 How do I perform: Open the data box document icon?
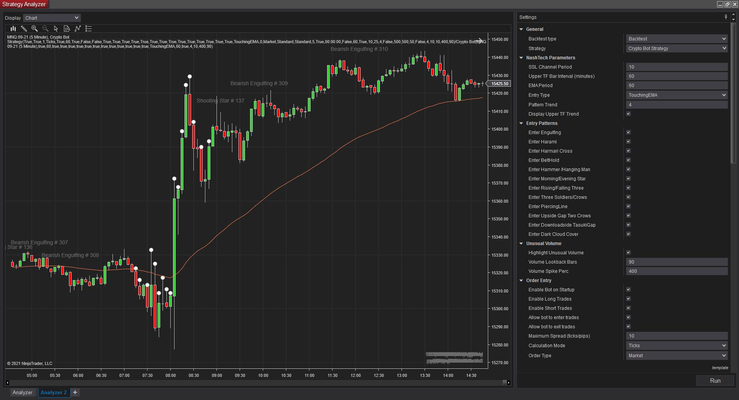pyautogui.click(x=66, y=29)
